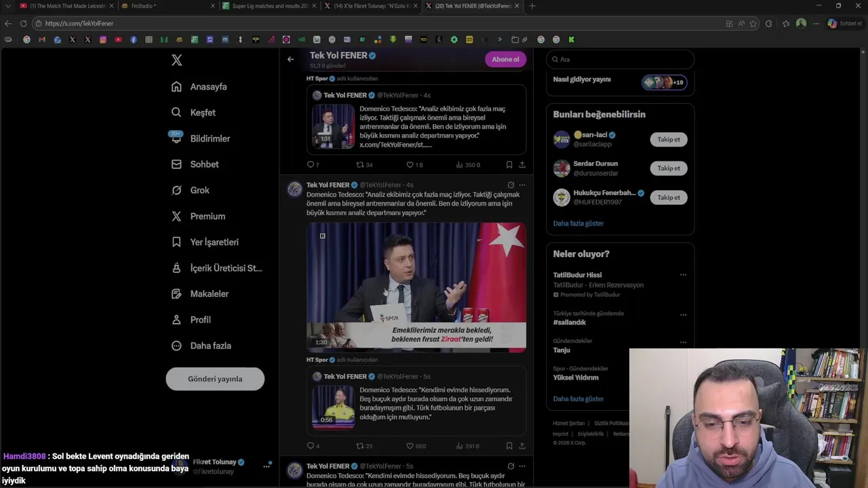
Task: Click browser back arrow
Action: (x=8, y=23)
